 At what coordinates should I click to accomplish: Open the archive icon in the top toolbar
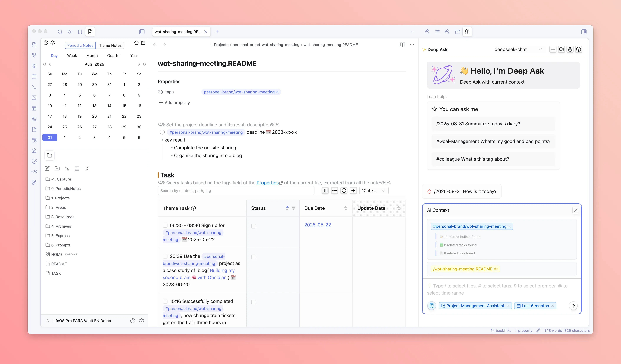[x=457, y=32]
